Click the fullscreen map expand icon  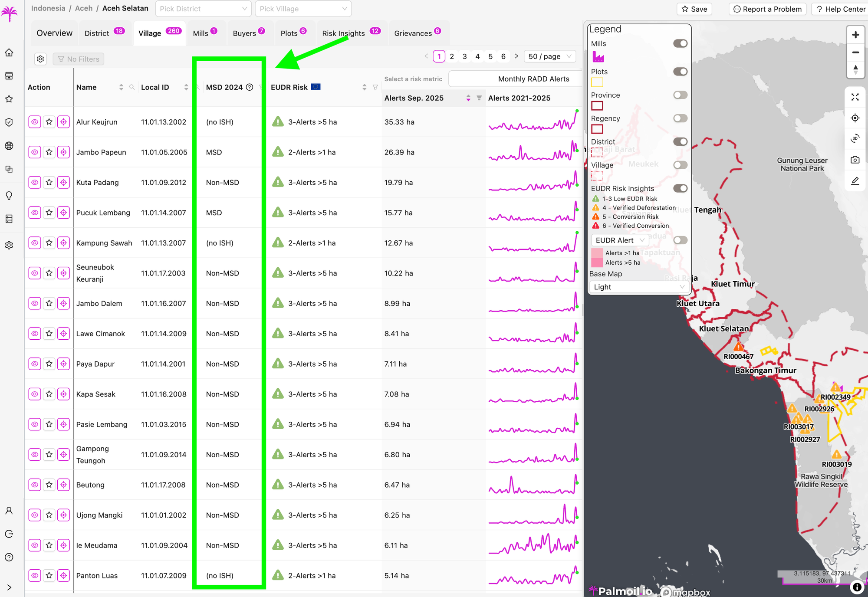pyautogui.click(x=855, y=97)
